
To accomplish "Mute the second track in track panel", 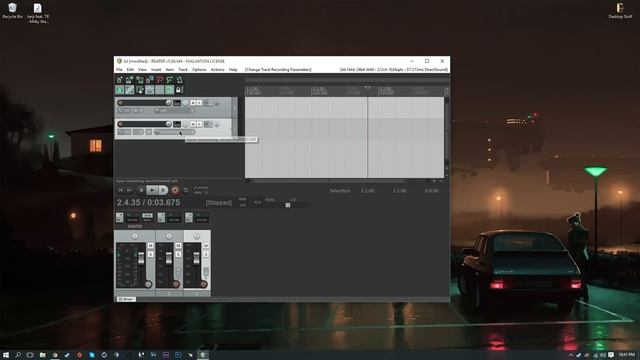I will [193, 124].
